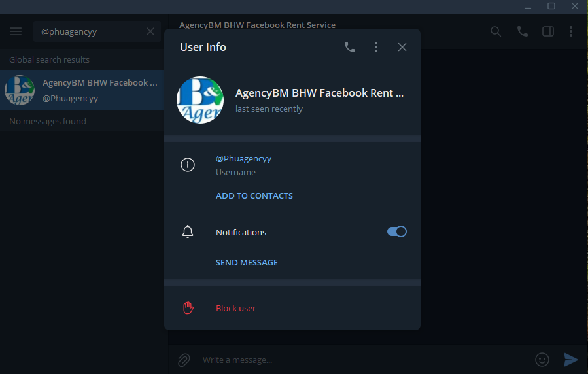Close the User Info dialog
The height and width of the screenshot is (374, 588).
[402, 47]
